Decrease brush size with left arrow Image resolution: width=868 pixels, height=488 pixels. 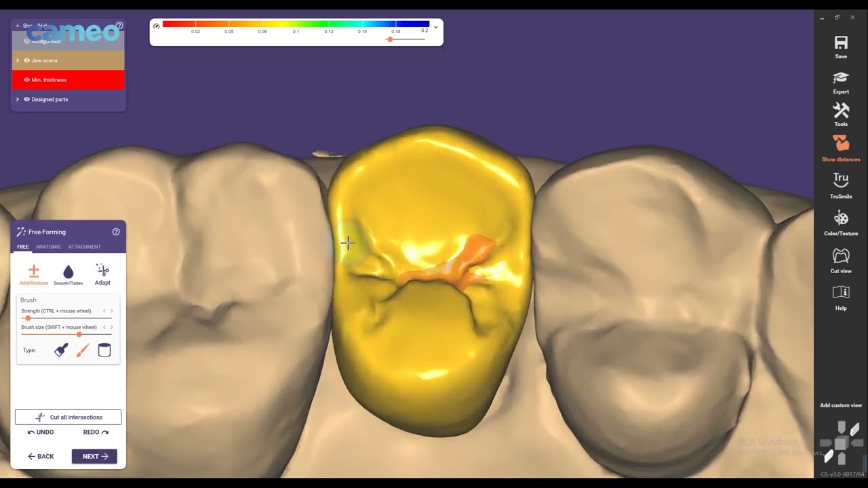tap(104, 327)
